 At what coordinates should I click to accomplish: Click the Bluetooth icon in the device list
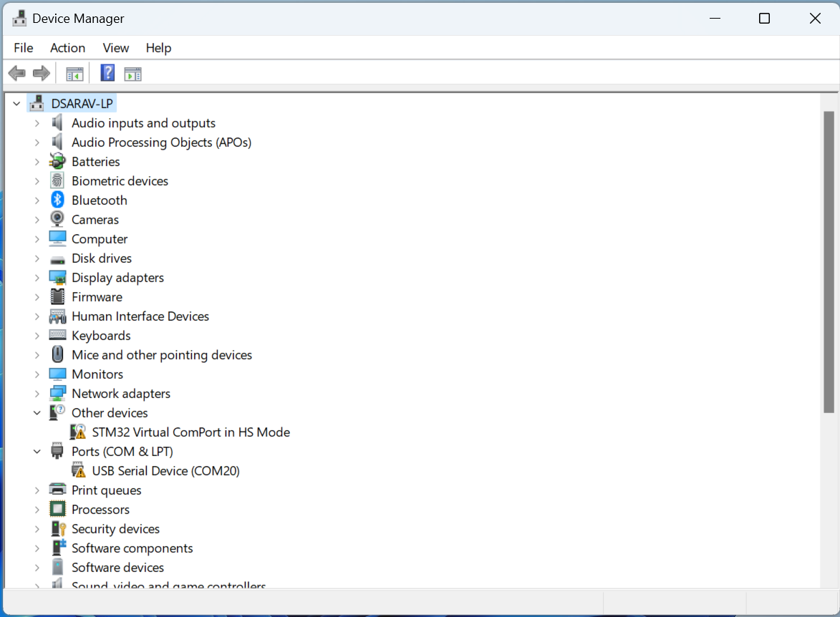tap(57, 200)
